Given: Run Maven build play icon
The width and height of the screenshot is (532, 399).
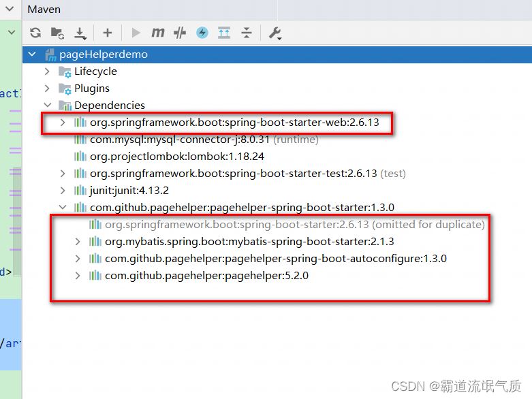Looking at the screenshot, I should click(136, 33).
